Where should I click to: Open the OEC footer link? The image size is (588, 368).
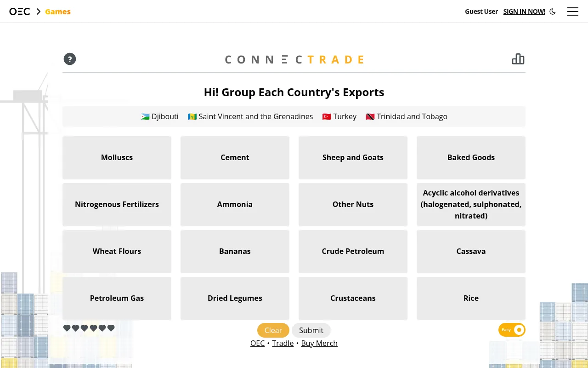point(257,343)
